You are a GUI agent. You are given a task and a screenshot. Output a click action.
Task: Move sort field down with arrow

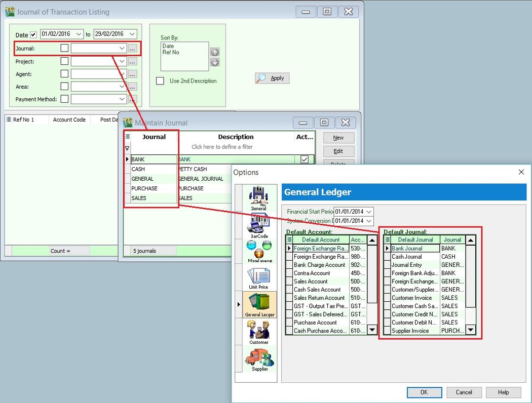[x=215, y=62]
